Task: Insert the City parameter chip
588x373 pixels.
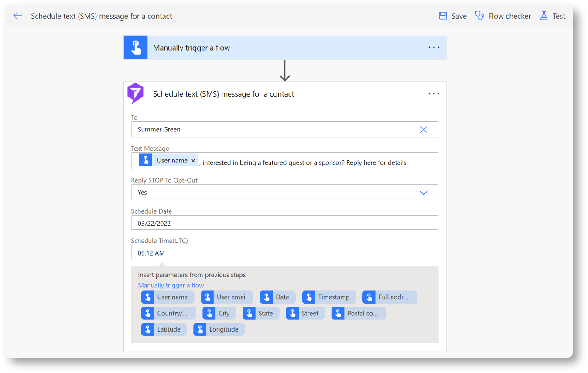Action: (x=219, y=313)
